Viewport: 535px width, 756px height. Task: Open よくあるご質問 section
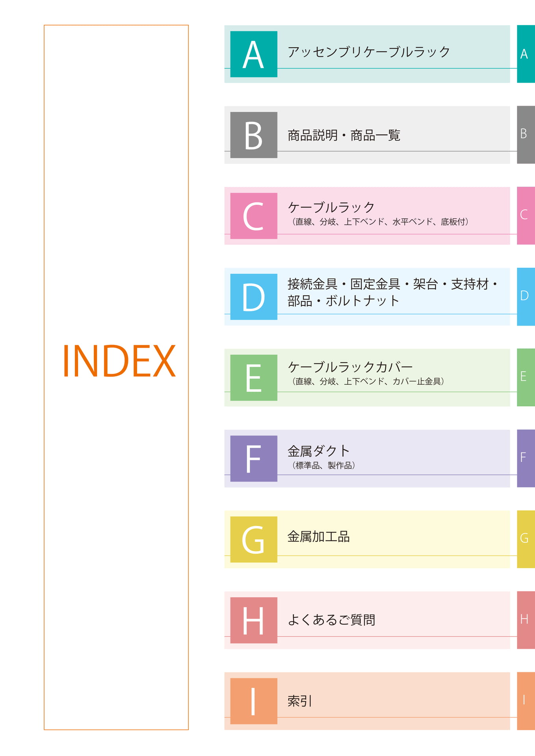pos(331,620)
